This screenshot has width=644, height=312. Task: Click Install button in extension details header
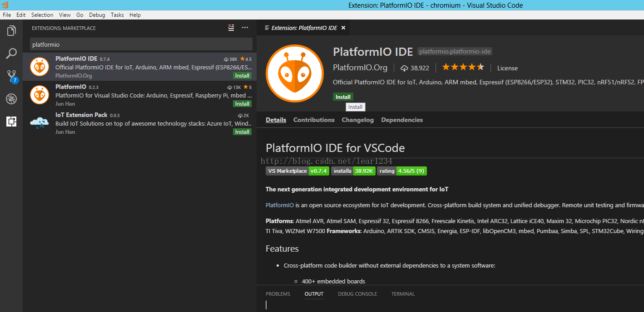(343, 97)
